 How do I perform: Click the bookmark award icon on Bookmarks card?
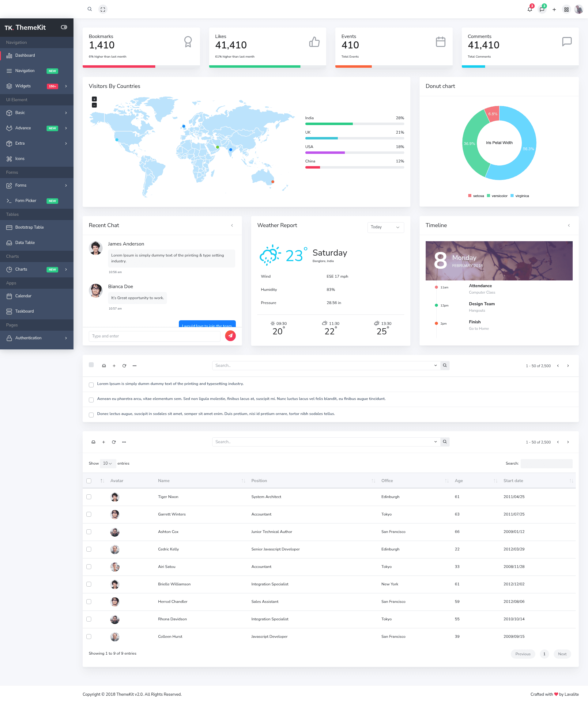[188, 42]
